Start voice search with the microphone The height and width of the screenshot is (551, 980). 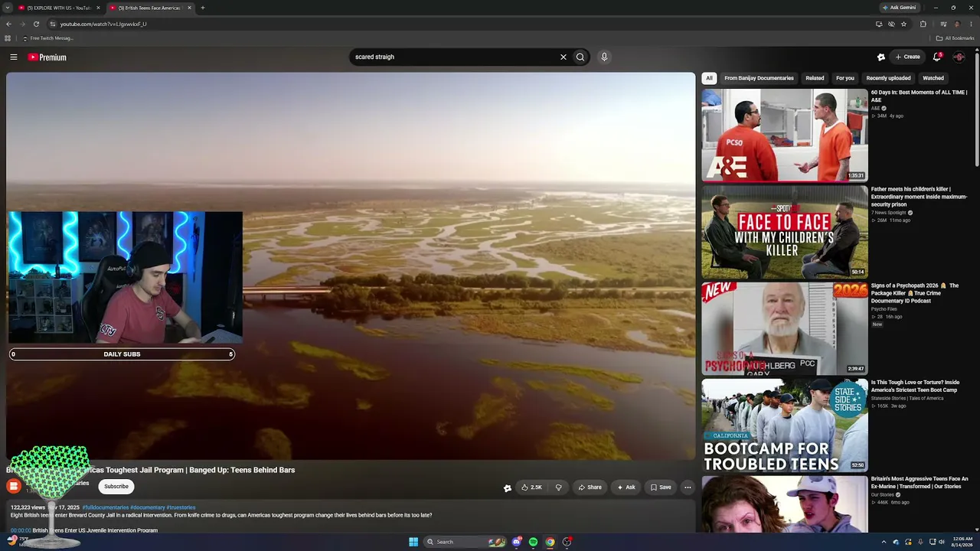pos(604,57)
